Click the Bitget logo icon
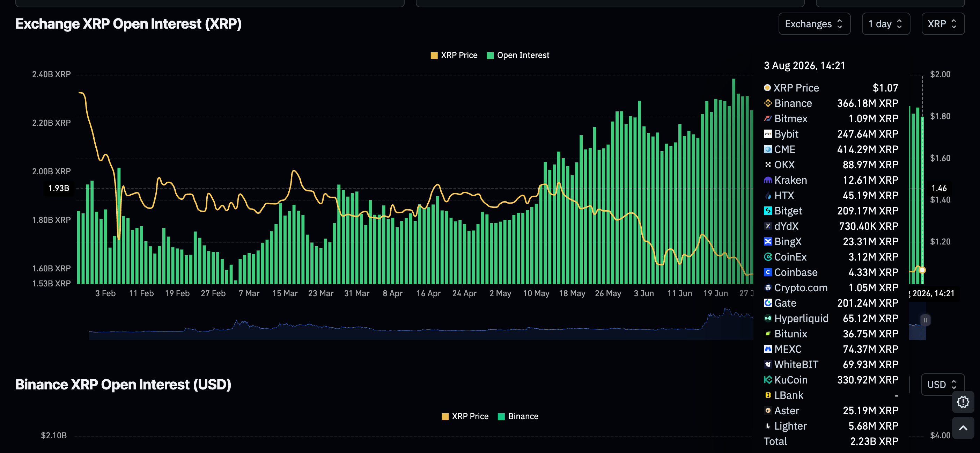Image resolution: width=980 pixels, height=453 pixels. tap(768, 211)
